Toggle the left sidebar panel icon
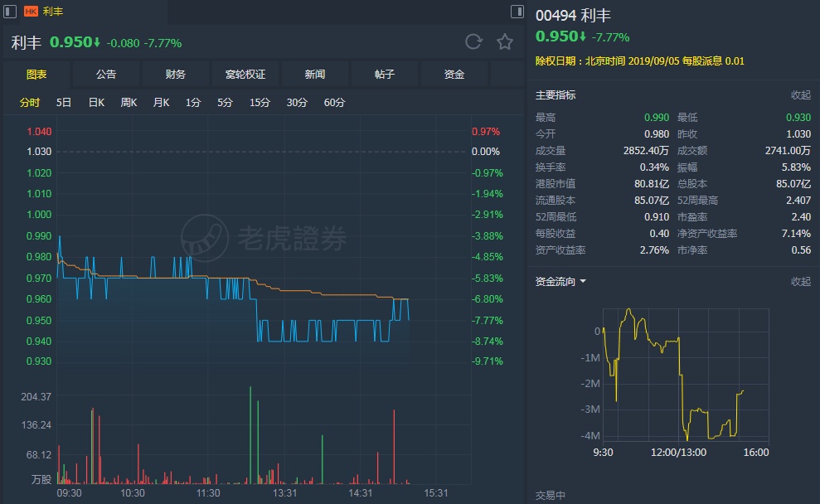820x504 pixels. 10,11
